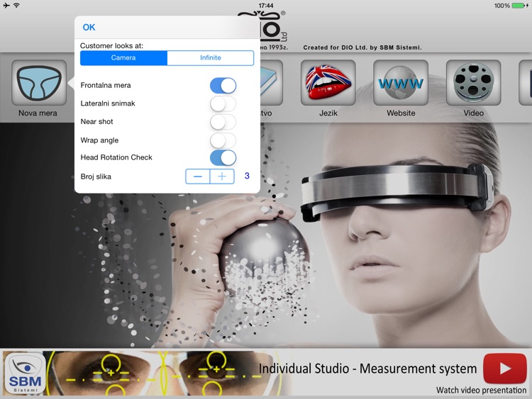Open the Nova mera glasses icon
Viewport: 532px width, 399px height.
point(39,83)
